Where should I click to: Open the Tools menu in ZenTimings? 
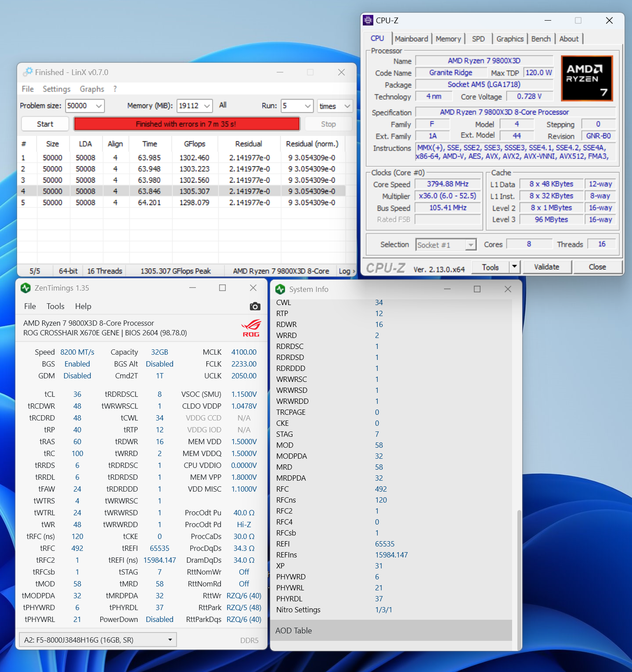(x=55, y=306)
